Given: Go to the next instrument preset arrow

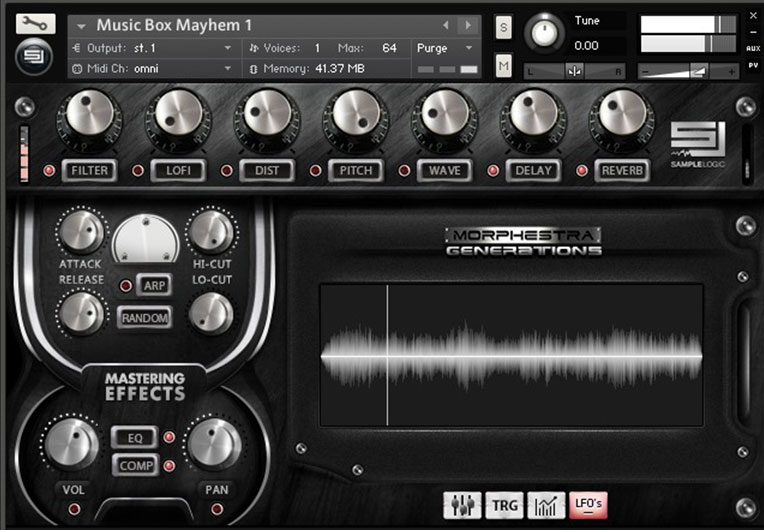Looking at the screenshot, I should (467, 25).
